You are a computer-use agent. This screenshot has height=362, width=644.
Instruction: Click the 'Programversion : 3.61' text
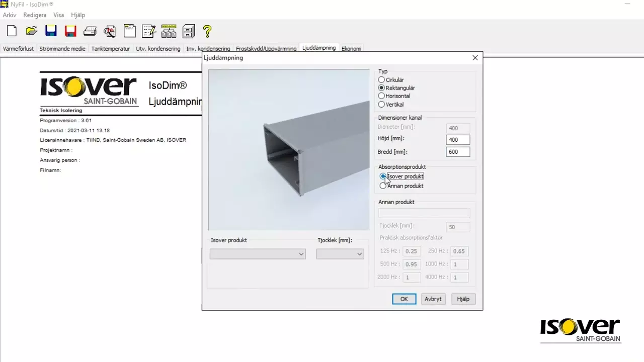65,121
